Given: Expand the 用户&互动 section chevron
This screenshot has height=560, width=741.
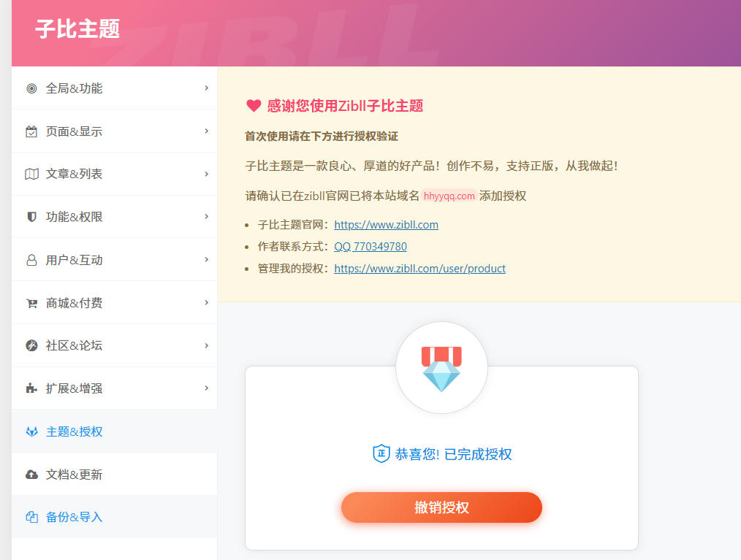Looking at the screenshot, I should (206, 259).
